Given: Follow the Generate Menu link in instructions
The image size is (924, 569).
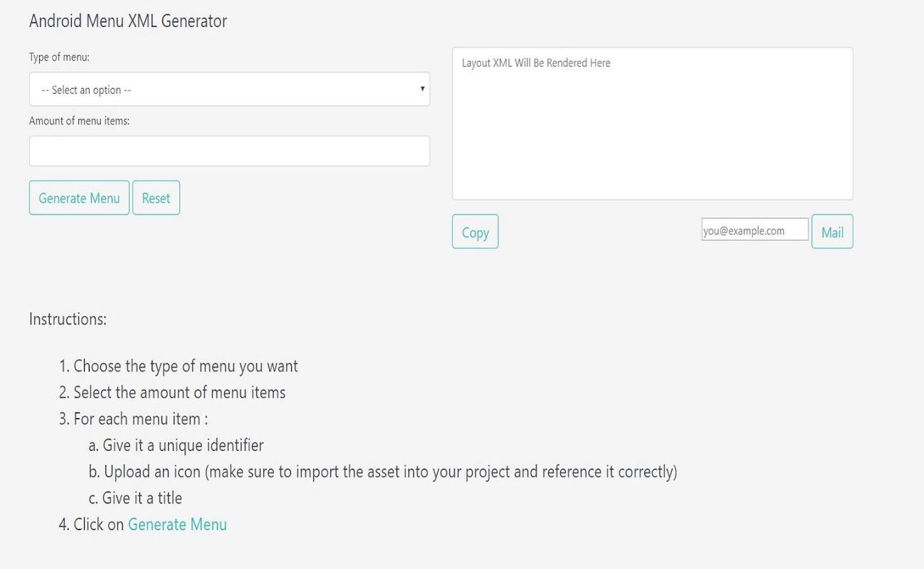Looking at the screenshot, I should (177, 525).
